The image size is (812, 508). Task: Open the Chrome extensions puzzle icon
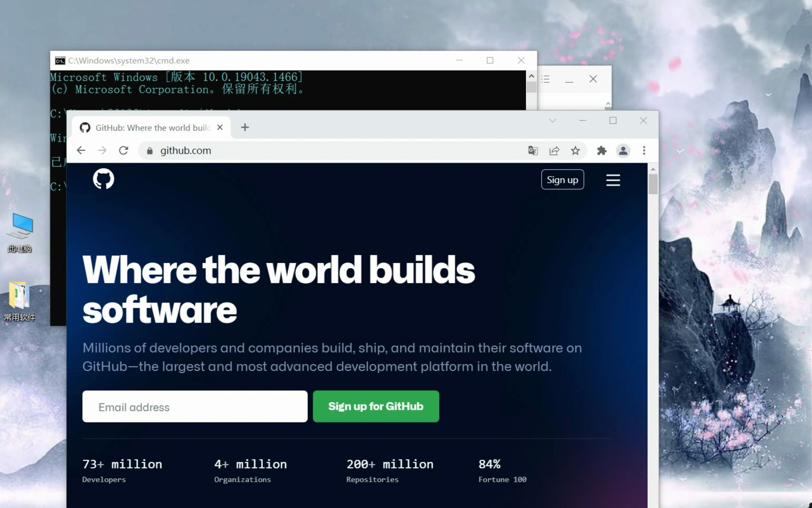pyautogui.click(x=602, y=151)
